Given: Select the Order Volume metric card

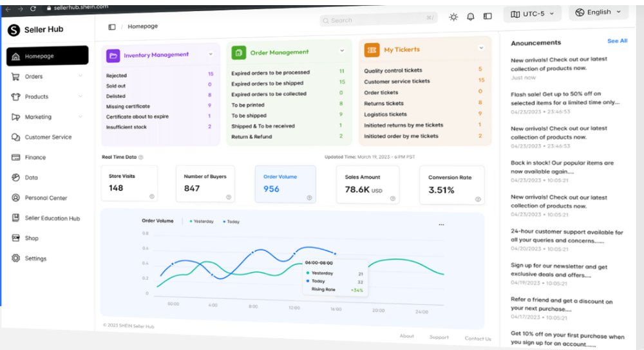Looking at the screenshot, I should [x=285, y=184].
